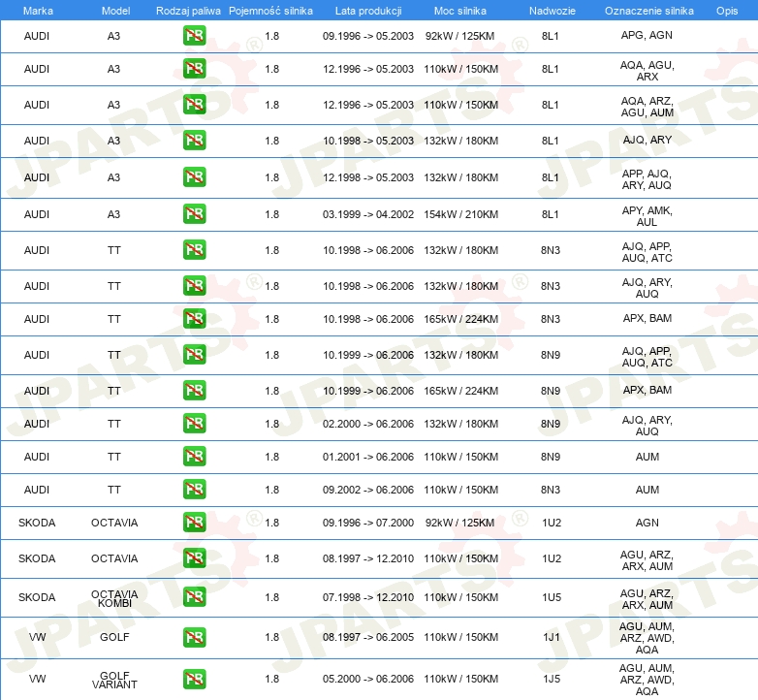This screenshot has width=758, height=700.
Task: Sort by the Marka column header
Action: coord(37,10)
